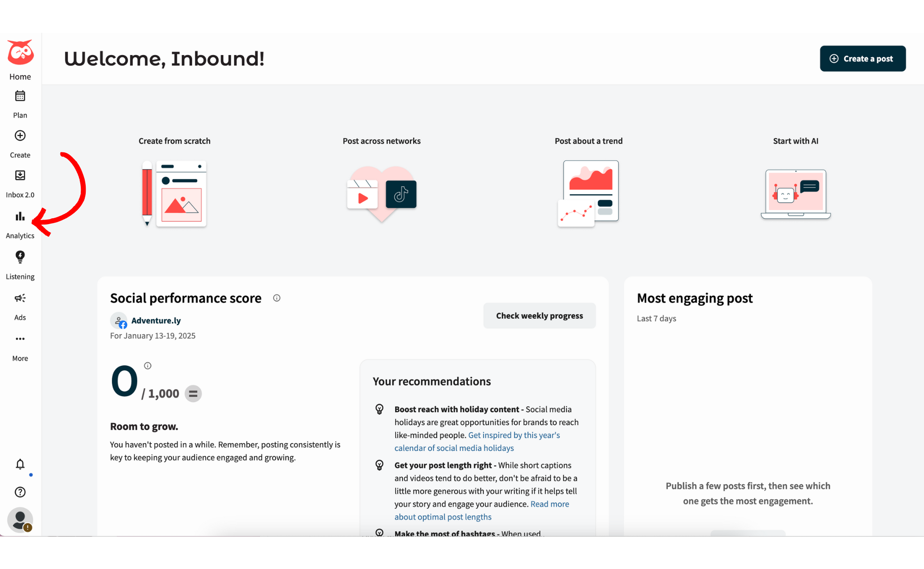Click the Hootsuite owl Home icon
Screen dimensions: 924x569
click(20, 53)
